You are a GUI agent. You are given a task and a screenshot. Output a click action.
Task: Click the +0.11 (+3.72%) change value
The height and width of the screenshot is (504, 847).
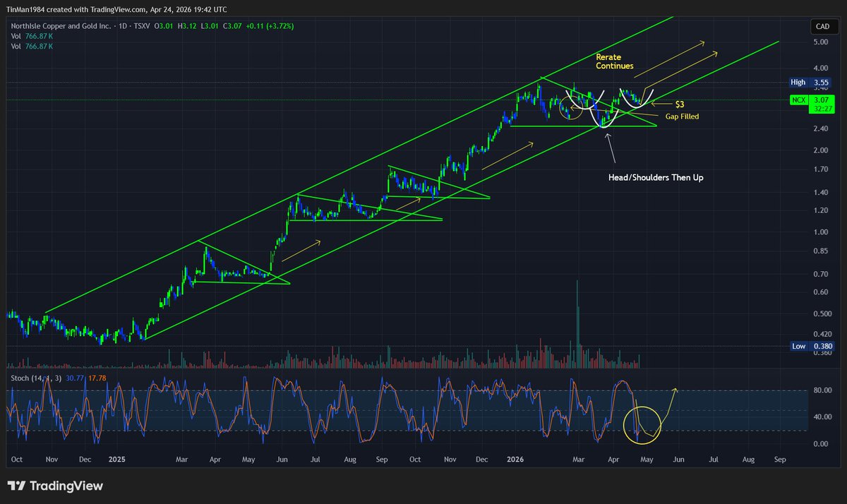(x=271, y=26)
